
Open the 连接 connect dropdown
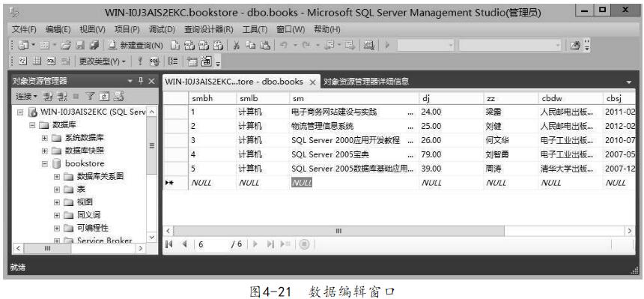(26, 97)
